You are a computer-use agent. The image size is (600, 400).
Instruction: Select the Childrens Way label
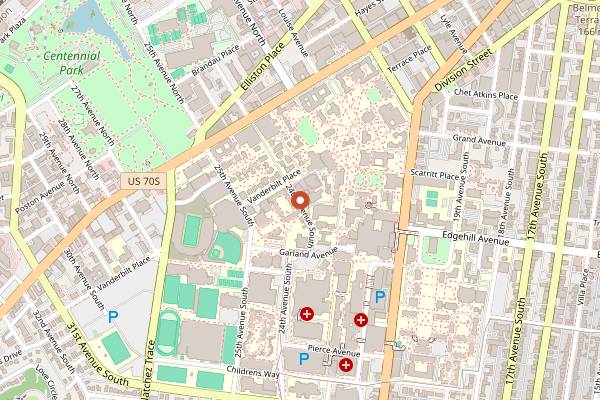pos(253,371)
